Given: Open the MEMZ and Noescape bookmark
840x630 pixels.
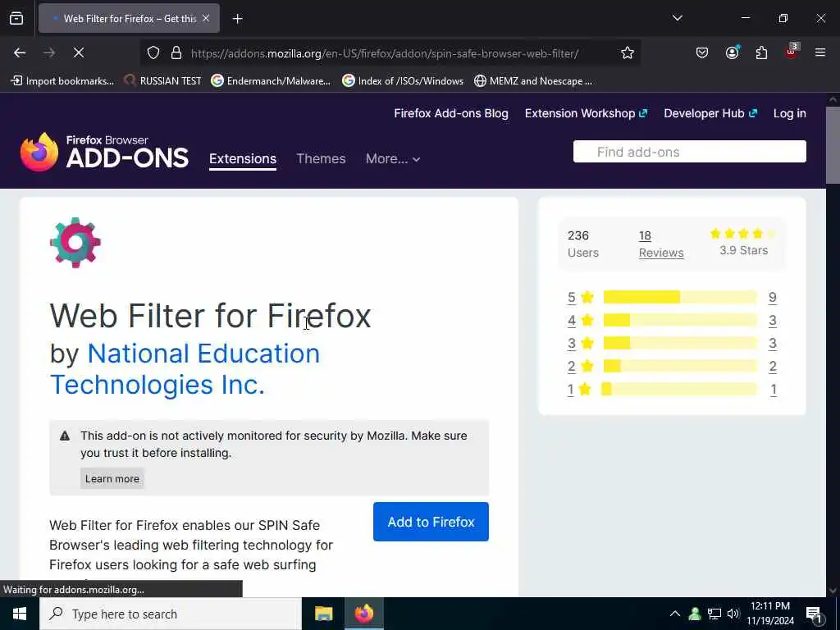Looking at the screenshot, I should click(x=533, y=81).
